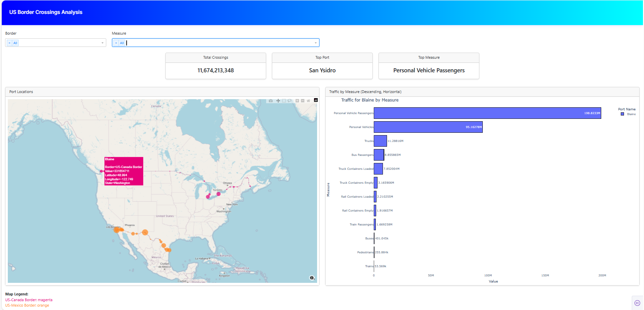Viewport: 644px width, 310px height.
Task: Click the Trucks bar in chart
Action: point(380,141)
